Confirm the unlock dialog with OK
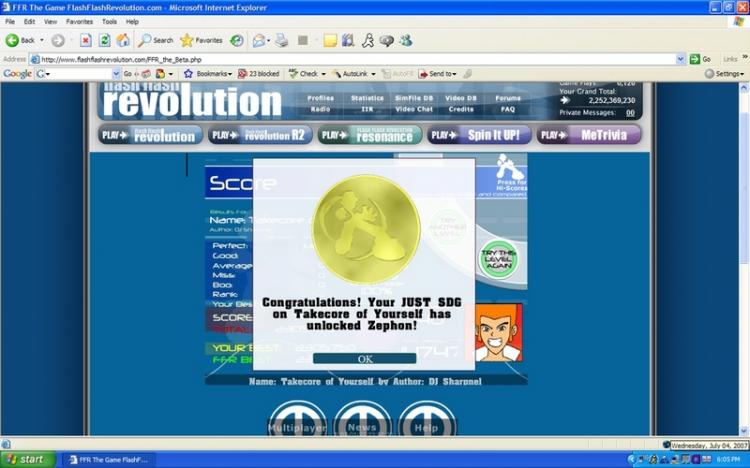750x468 pixels. (364, 359)
